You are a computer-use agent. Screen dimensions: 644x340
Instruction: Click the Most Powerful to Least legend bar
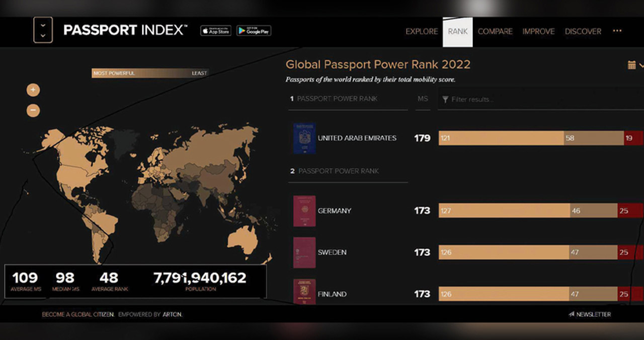150,74
